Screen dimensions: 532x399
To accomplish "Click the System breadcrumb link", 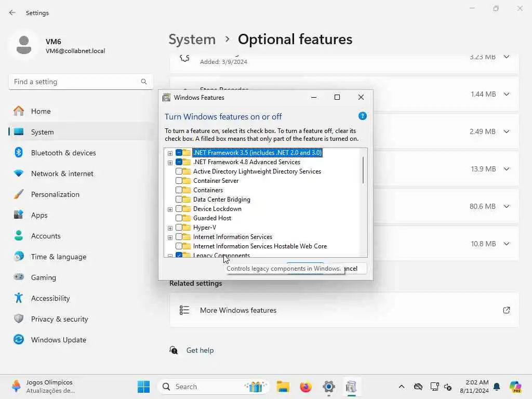I will 192,39.
